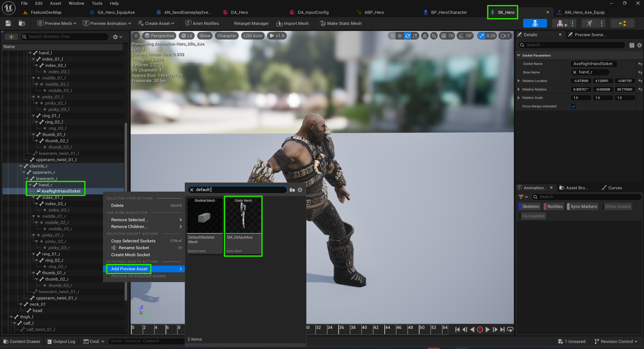Open the Preview Mesh dropdown
644x349 pixels.
click(x=57, y=23)
